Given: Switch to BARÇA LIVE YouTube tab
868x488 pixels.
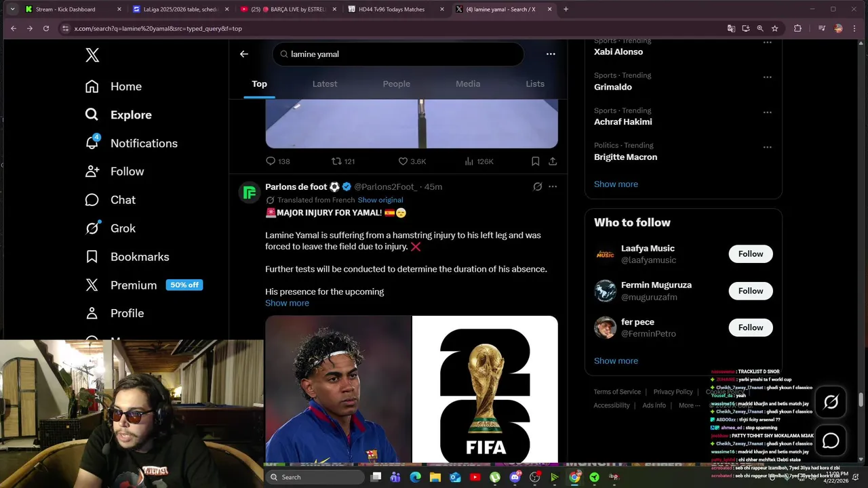Looking at the screenshot, I should [x=288, y=9].
